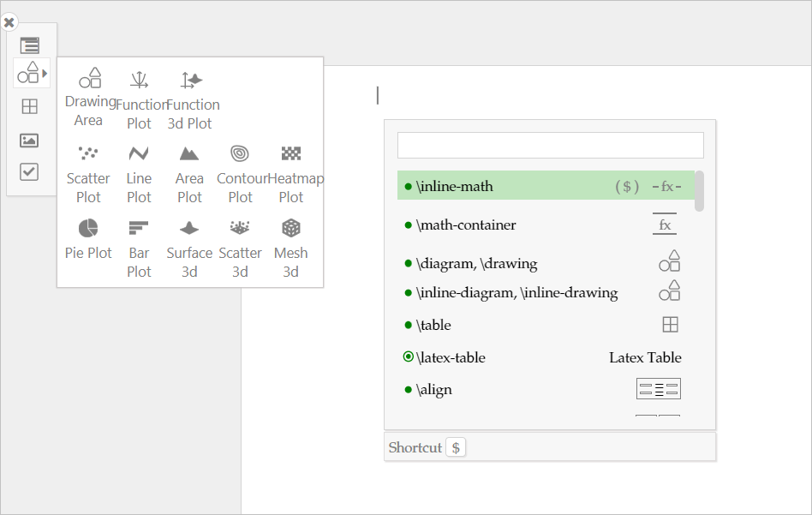Screen dimensions: 812x515
Task: Pick the Line Plot icon
Action: [139, 154]
